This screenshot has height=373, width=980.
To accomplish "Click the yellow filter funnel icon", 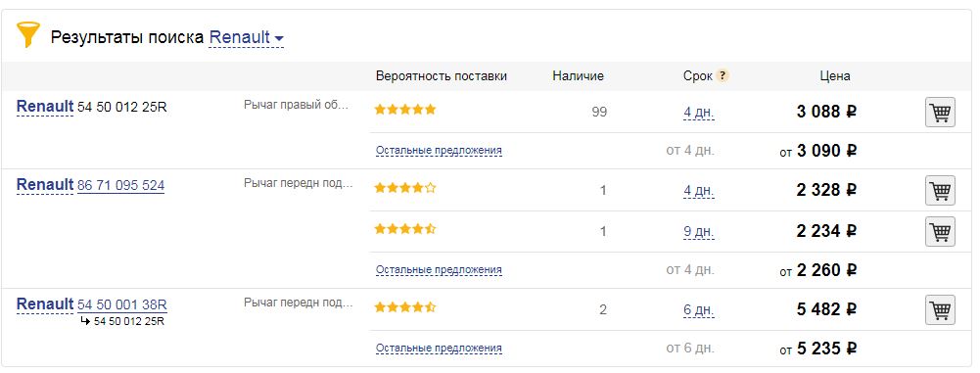I will 28,34.
